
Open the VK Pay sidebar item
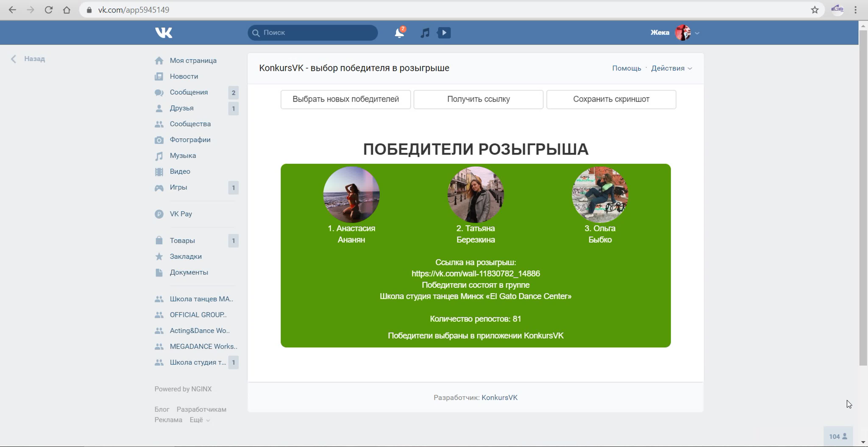181,214
